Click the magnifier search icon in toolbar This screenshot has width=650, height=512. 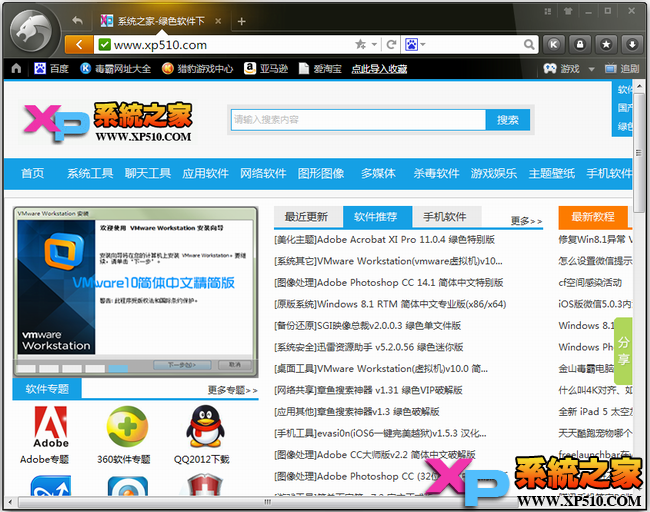tap(529, 44)
